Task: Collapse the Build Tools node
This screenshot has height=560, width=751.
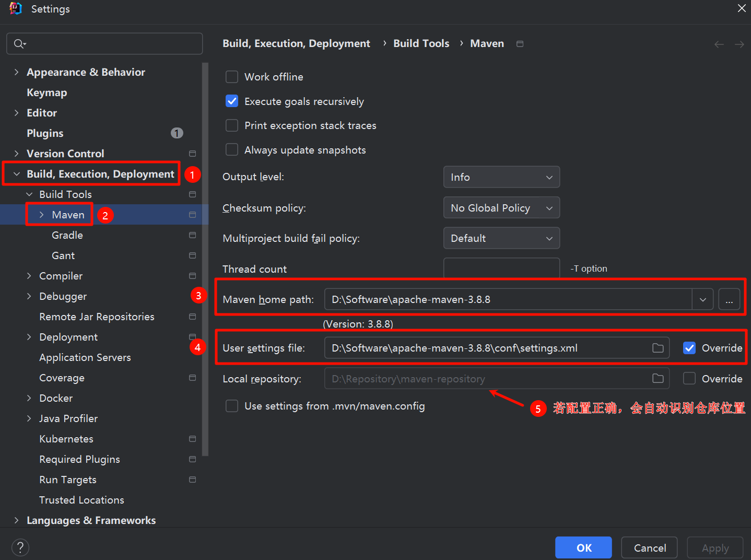Action: [29, 194]
